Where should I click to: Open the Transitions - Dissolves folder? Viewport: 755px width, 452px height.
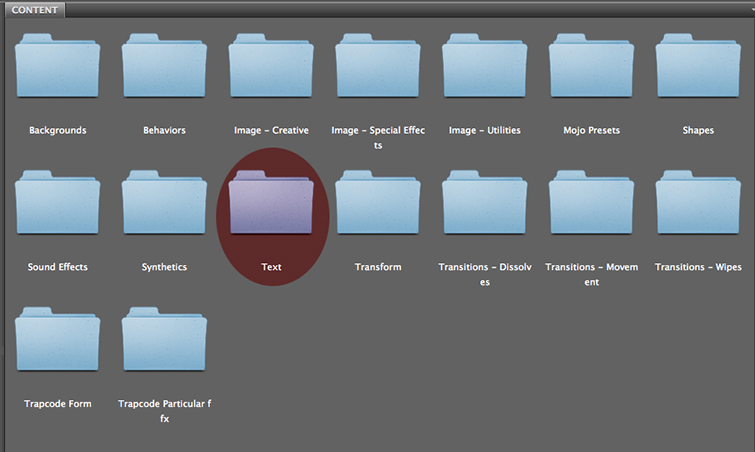point(484,205)
